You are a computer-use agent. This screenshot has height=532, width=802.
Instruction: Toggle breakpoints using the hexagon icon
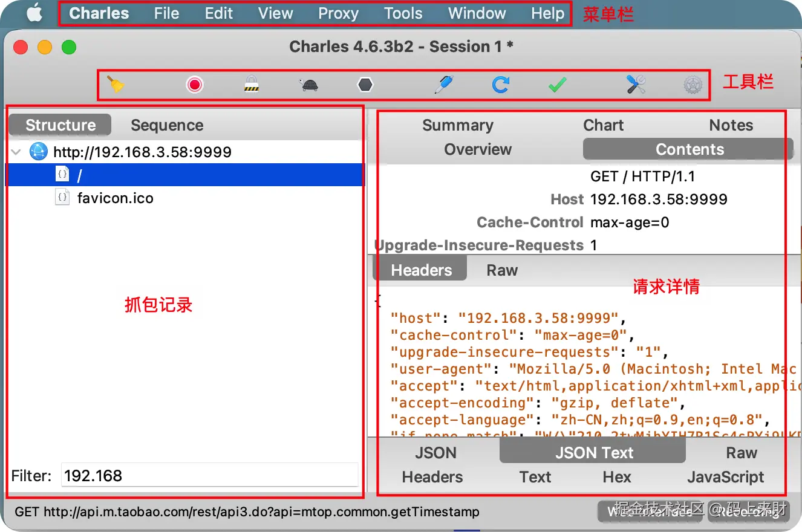[x=365, y=85]
